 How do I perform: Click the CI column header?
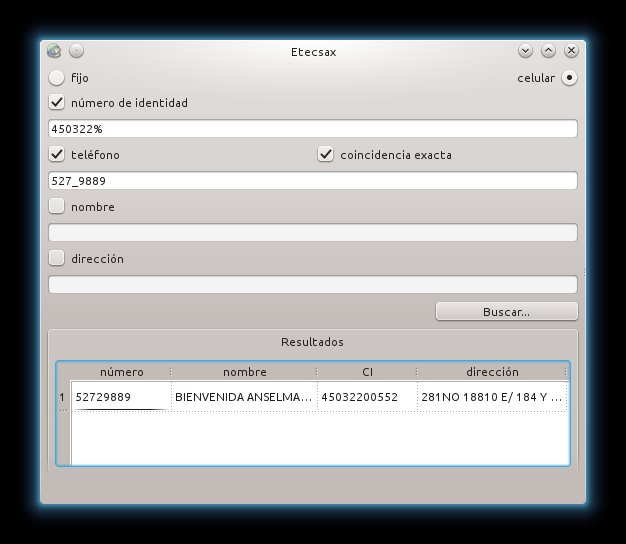(367, 372)
